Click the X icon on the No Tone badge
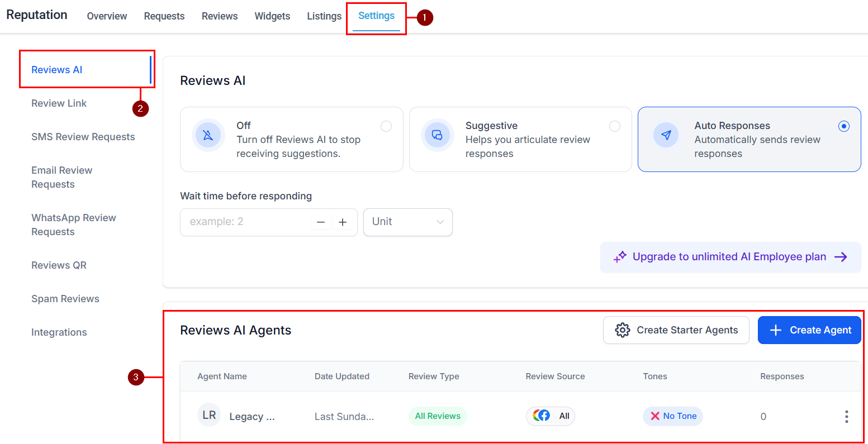868x444 pixels. pos(656,416)
